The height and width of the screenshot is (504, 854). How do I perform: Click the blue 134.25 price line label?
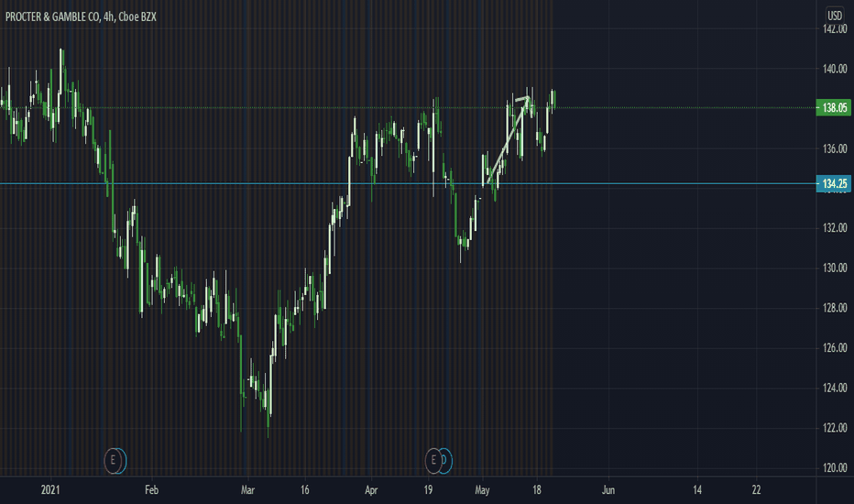(x=834, y=183)
